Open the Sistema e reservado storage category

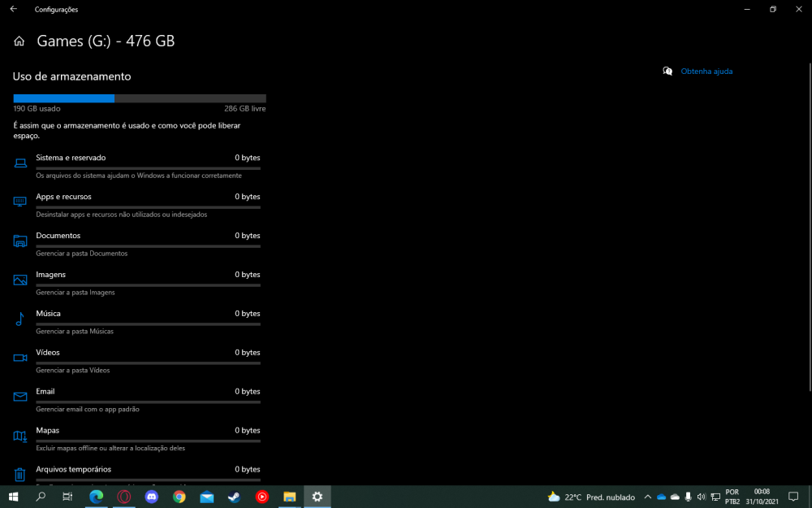point(71,158)
